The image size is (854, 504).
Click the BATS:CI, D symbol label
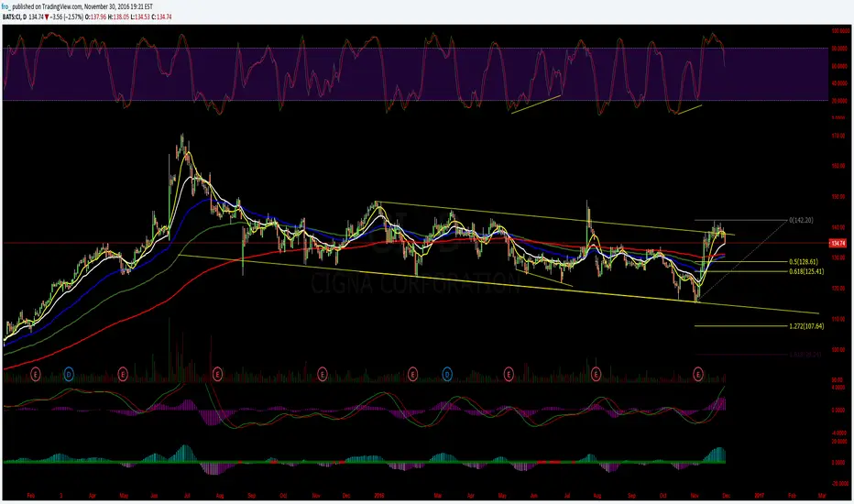coord(14,16)
